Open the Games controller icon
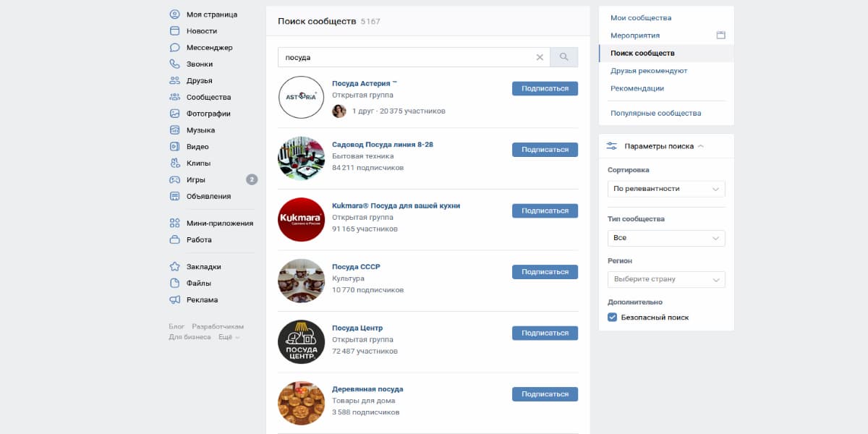This screenshot has width=868, height=434. tap(174, 180)
